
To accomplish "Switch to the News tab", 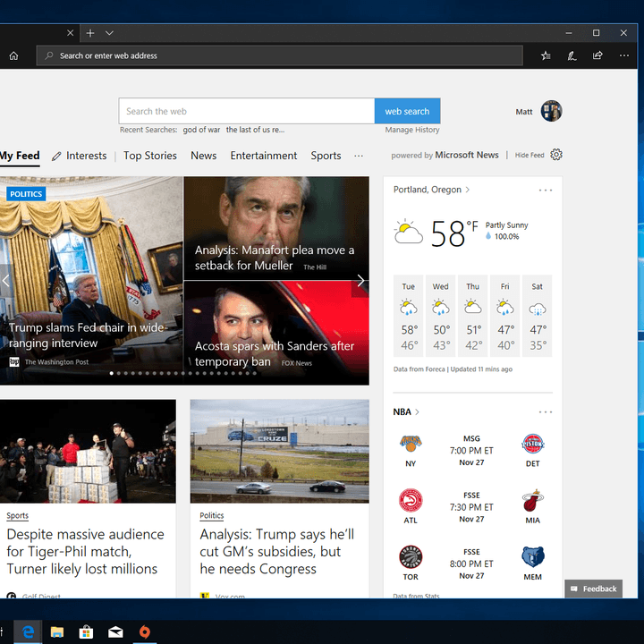I will (203, 156).
